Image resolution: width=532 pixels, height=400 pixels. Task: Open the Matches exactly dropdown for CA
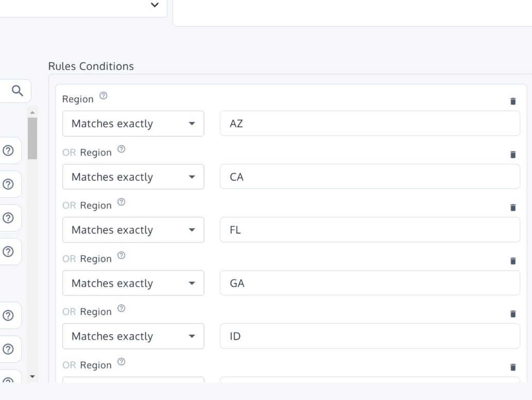(133, 177)
